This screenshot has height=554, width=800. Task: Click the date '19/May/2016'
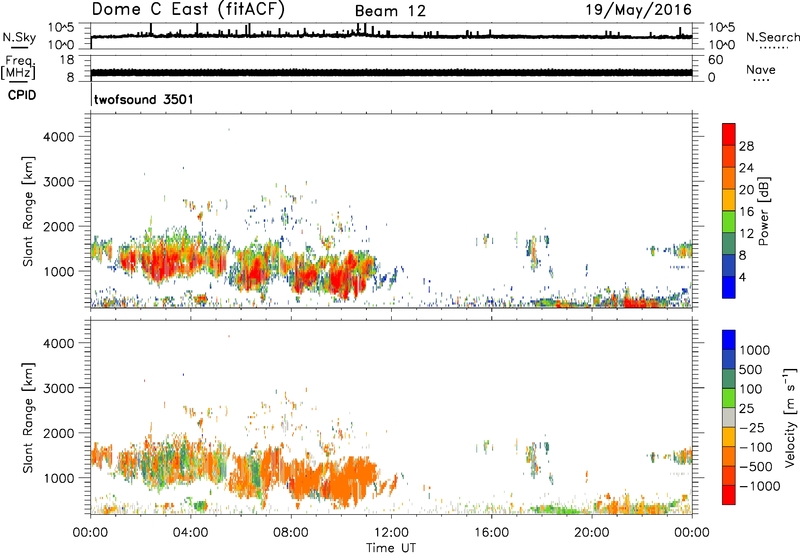[x=638, y=10]
